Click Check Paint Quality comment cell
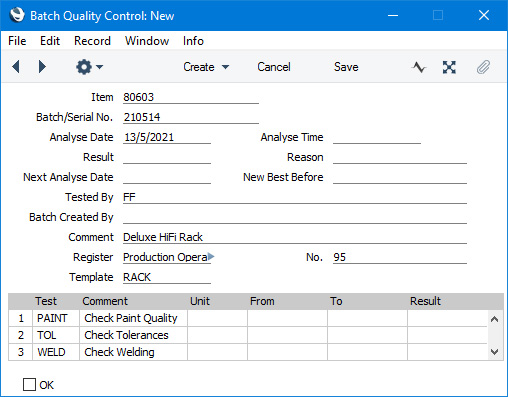The width and height of the screenshot is (508, 397). tap(133, 318)
